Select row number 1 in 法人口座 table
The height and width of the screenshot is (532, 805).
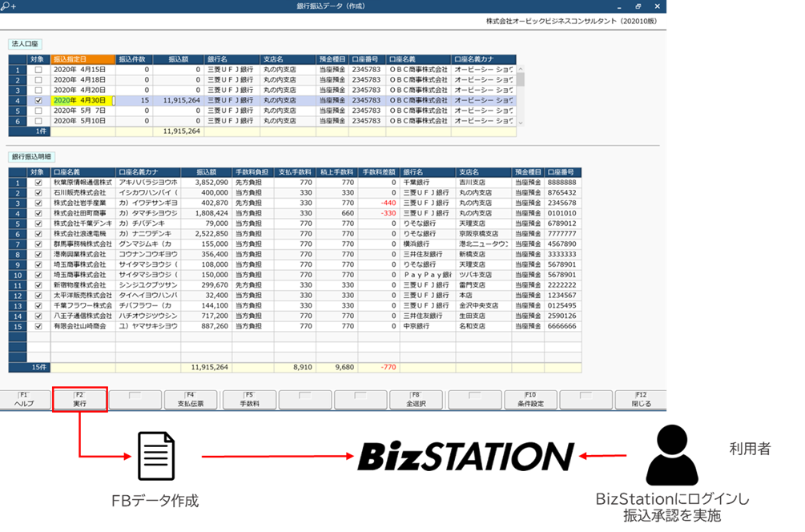click(18, 70)
